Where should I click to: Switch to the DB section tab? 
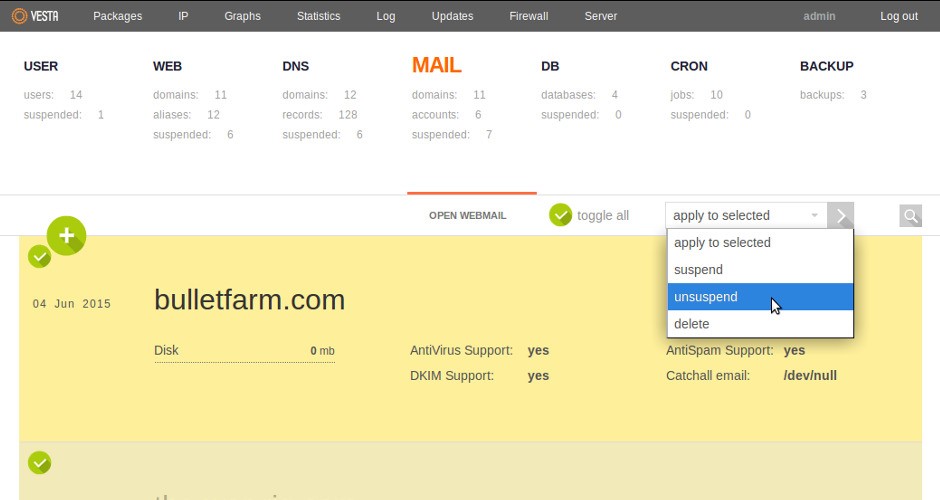(550, 66)
